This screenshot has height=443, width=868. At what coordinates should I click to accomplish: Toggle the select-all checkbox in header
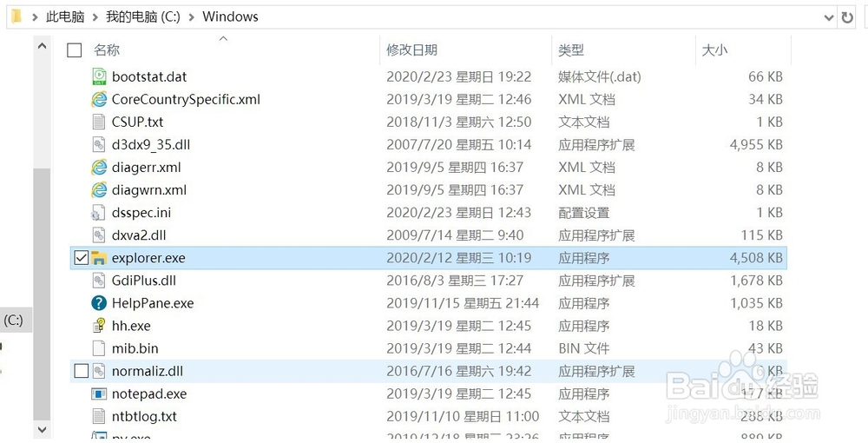click(74, 50)
